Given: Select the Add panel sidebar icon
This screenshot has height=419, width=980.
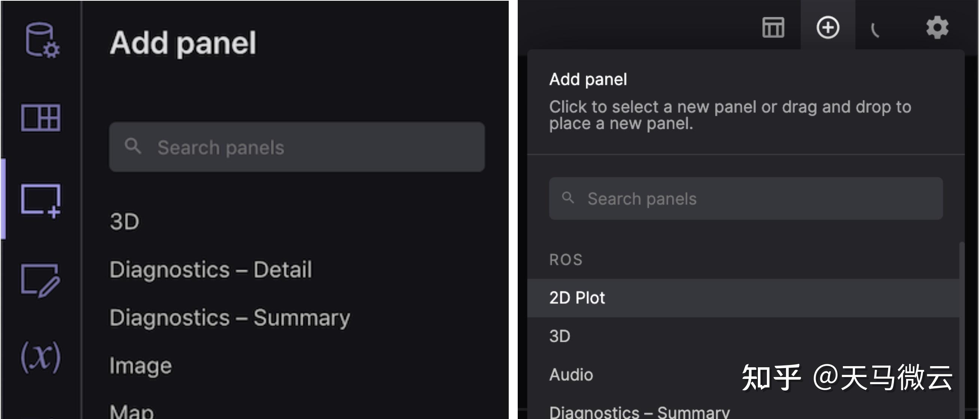Looking at the screenshot, I should point(40,201).
